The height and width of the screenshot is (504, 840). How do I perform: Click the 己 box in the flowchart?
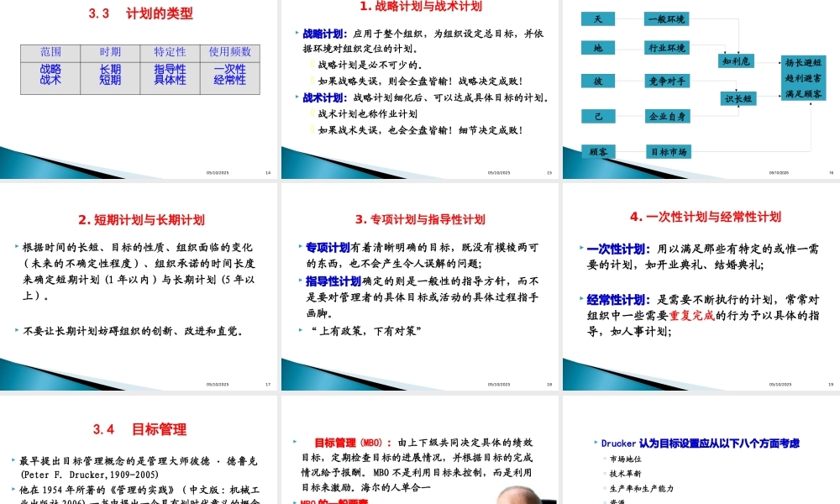pos(598,116)
